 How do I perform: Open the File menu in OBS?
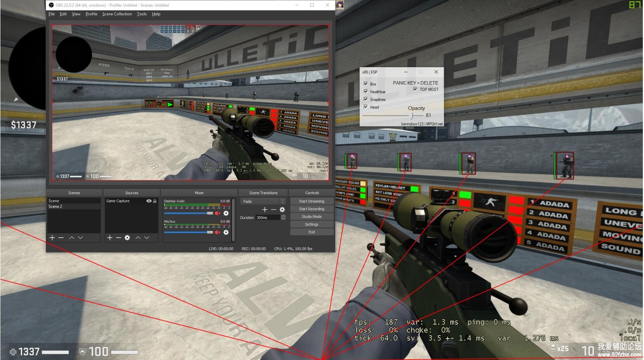[x=51, y=14]
